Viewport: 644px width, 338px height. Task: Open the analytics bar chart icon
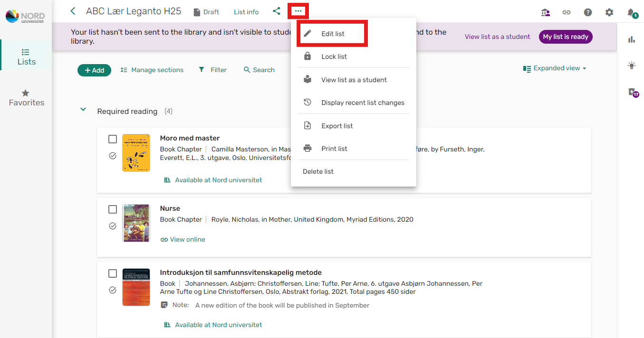pos(632,39)
